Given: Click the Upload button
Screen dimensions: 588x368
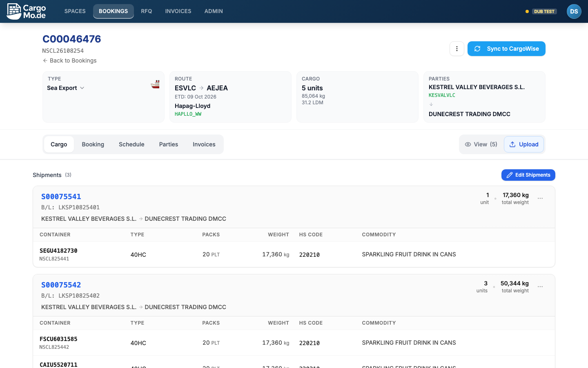Looking at the screenshot, I should (524, 144).
